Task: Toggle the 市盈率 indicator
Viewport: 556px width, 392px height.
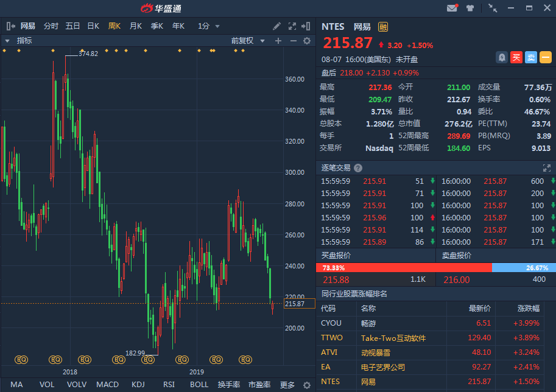Action: pyautogui.click(x=259, y=385)
